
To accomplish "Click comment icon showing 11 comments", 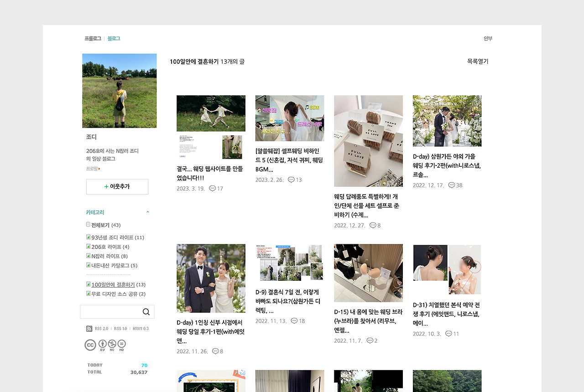I will (448, 334).
